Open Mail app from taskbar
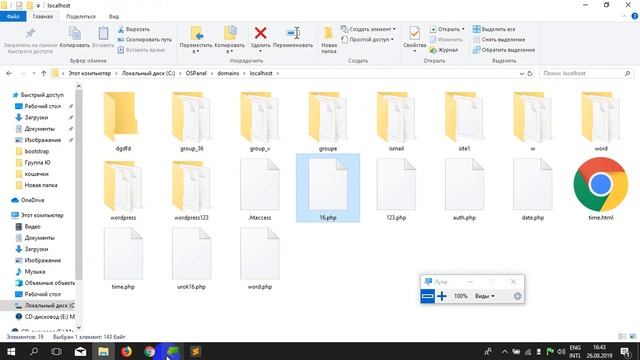640x360 pixels. [80, 351]
